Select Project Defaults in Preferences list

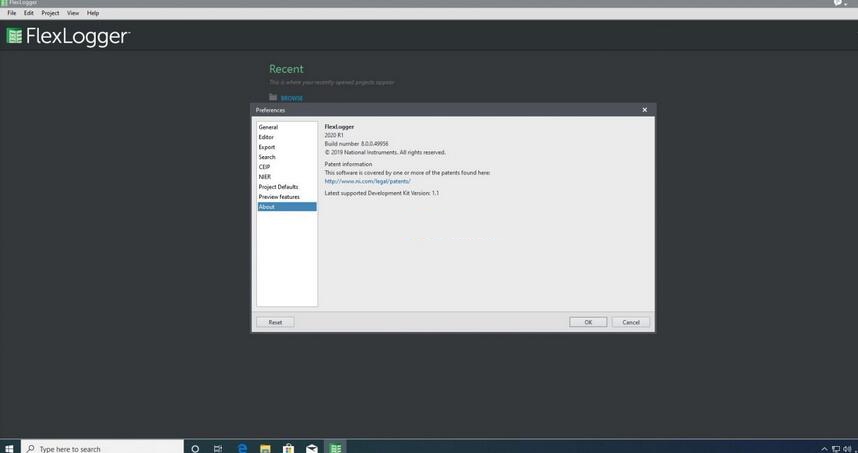point(286,187)
